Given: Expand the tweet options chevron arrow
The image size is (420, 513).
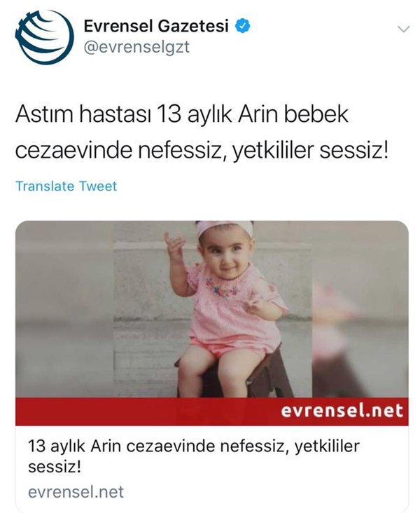Looking at the screenshot, I should [403, 29].
